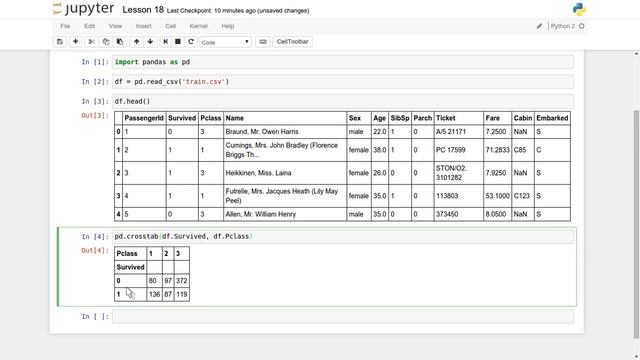Click the scrollbar down arrow at the bottom right
The width and height of the screenshot is (640, 360).
(636, 356)
